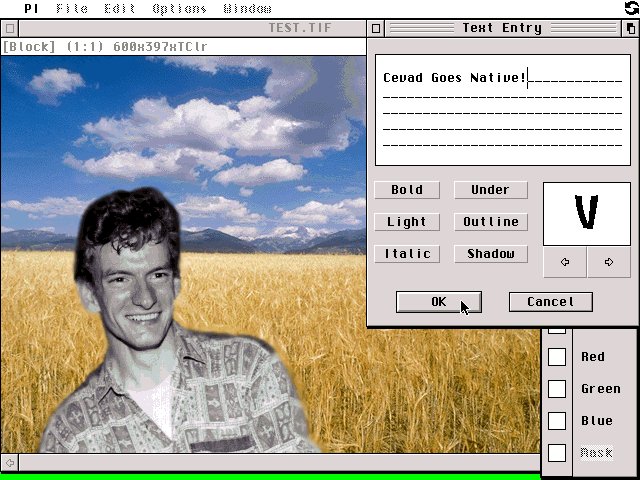Toggle Light text style
The height and width of the screenshot is (480, 640).
click(x=407, y=222)
